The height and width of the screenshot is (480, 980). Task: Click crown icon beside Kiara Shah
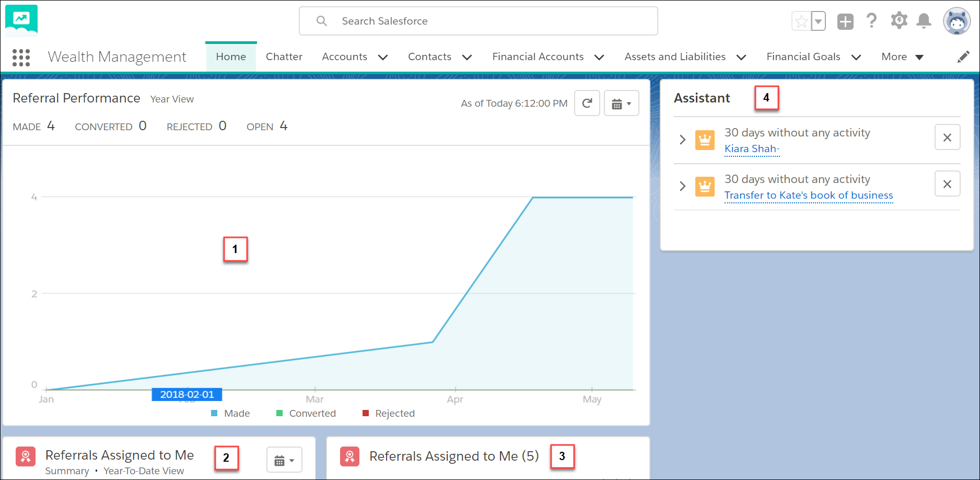pos(705,140)
